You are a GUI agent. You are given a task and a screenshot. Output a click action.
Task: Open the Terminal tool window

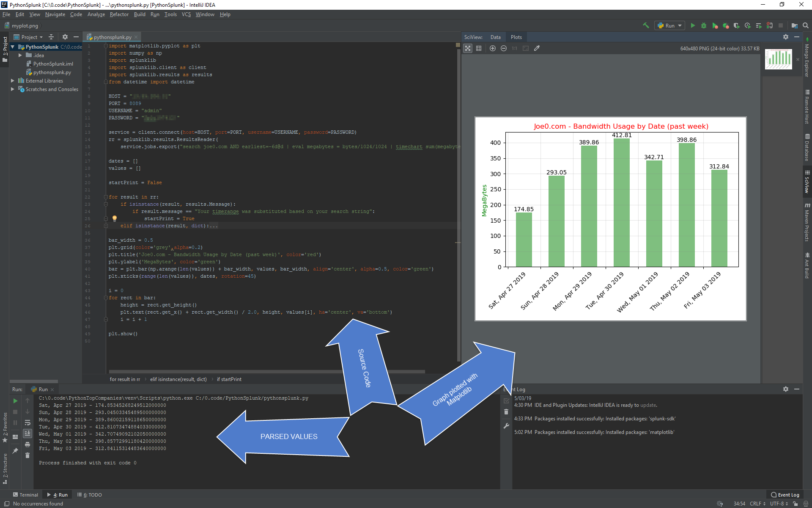pyautogui.click(x=25, y=495)
